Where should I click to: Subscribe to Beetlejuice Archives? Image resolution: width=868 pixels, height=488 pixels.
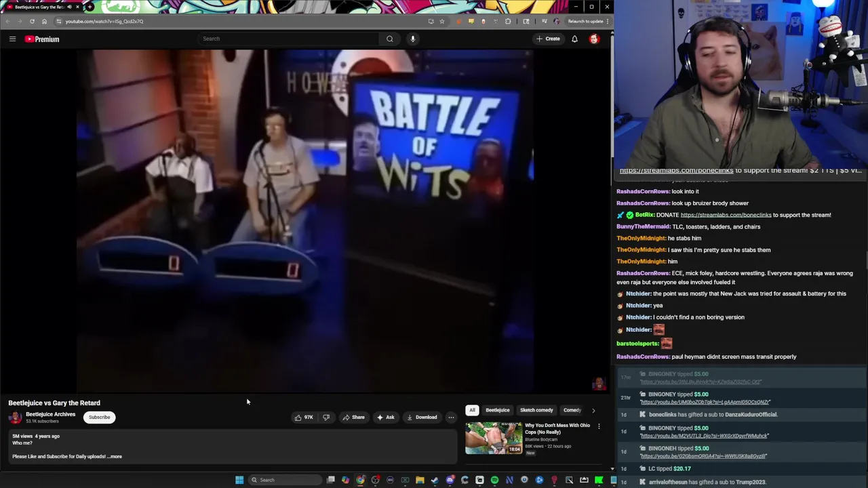click(99, 418)
